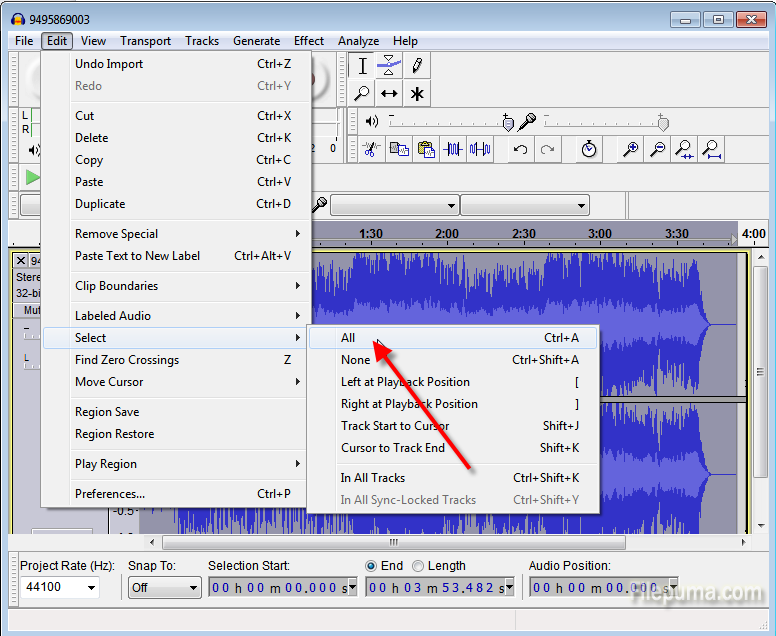
Task: Choose All in the Select submenu
Action: [x=348, y=338]
